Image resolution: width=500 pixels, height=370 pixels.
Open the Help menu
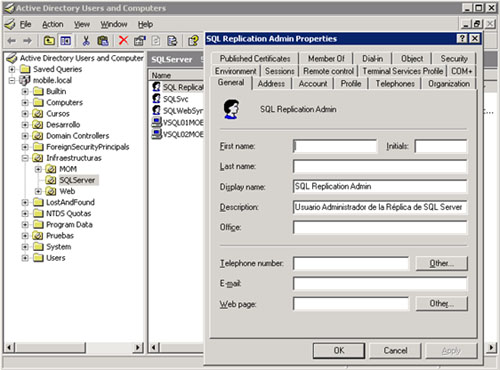[145, 24]
